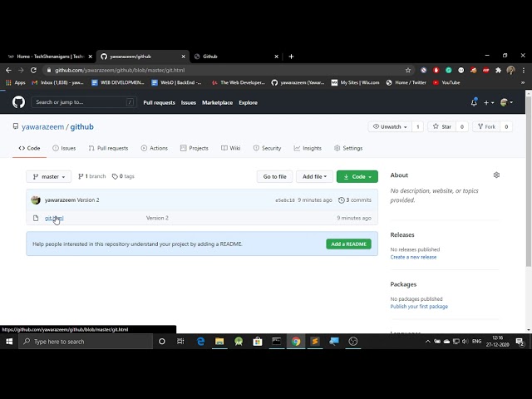The height and width of the screenshot is (399, 532).
Task: Edit About details with gear icon
Action: coord(496,175)
